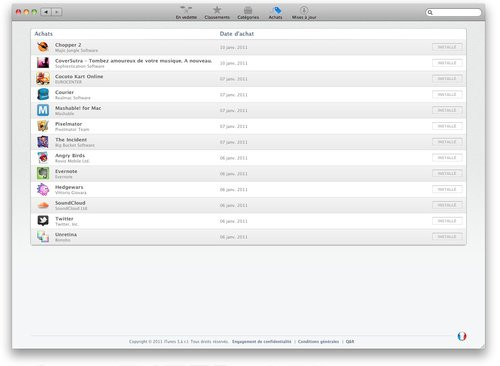
Task: Open the Catégories tab
Action: 248,13
